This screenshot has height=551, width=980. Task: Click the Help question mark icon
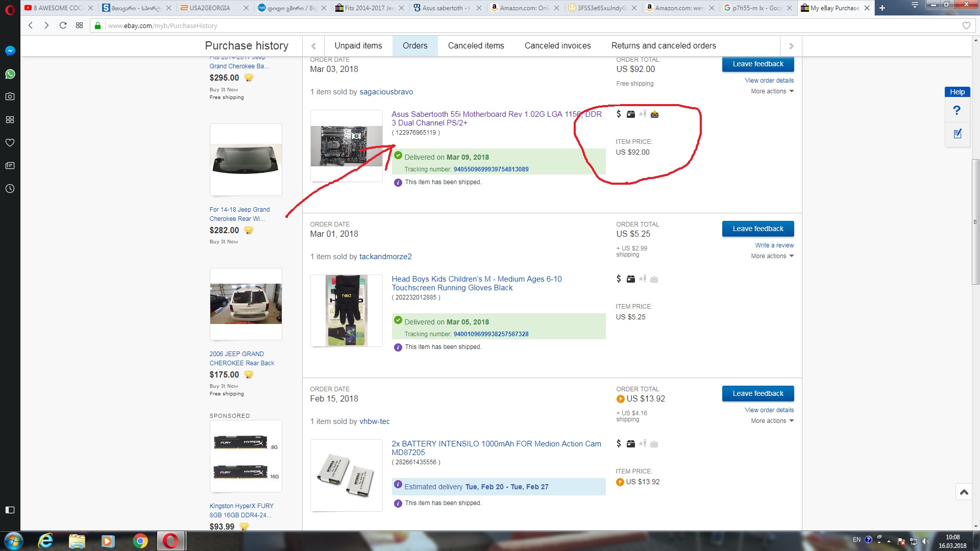click(x=957, y=110)
